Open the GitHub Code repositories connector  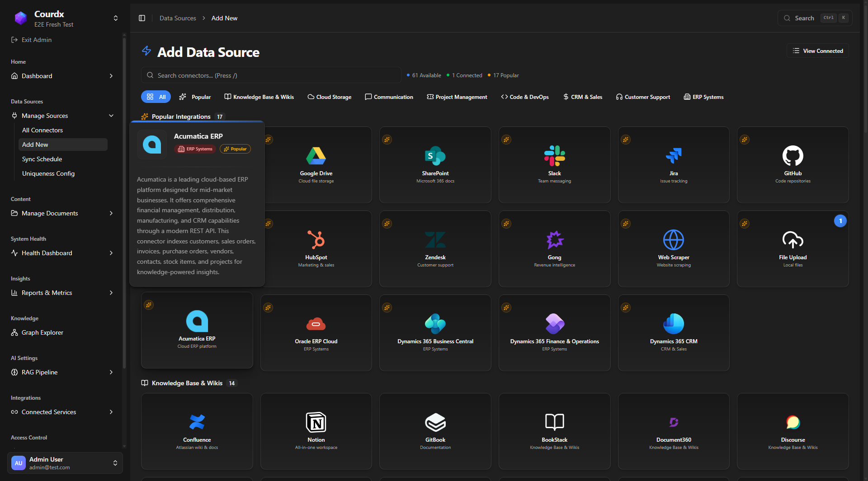pyautogui.click(x=792, y=165)
